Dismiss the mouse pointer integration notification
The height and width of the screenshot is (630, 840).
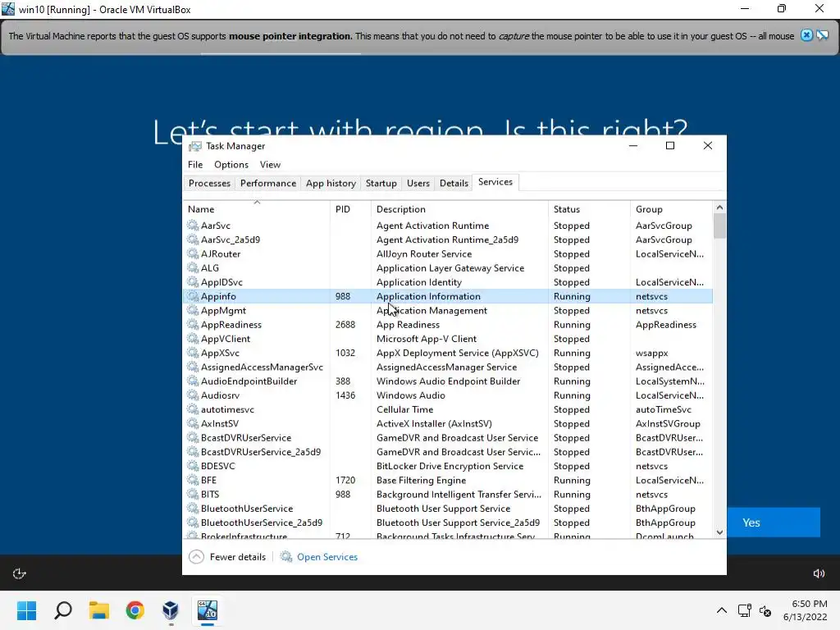click(806, 35)
